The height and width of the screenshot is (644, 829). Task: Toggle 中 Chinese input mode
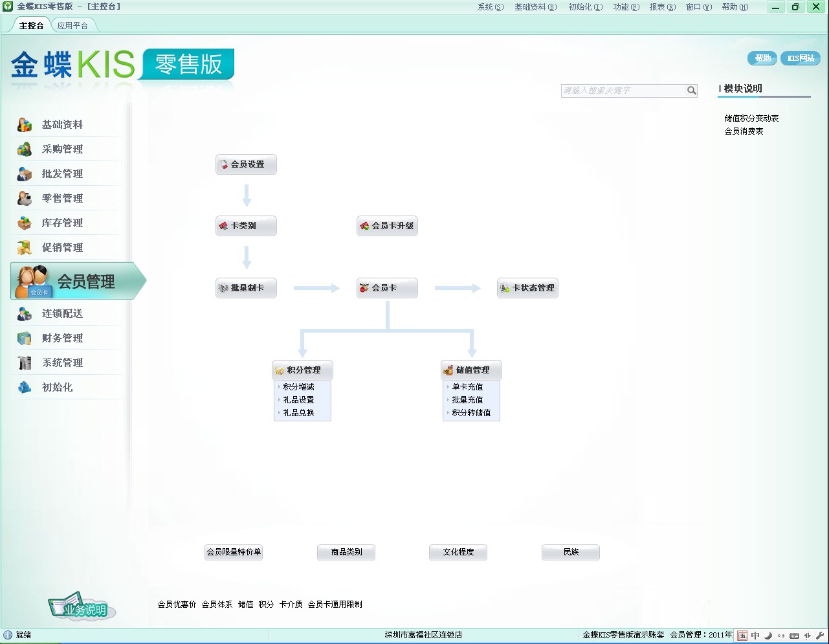coord(755,636)
